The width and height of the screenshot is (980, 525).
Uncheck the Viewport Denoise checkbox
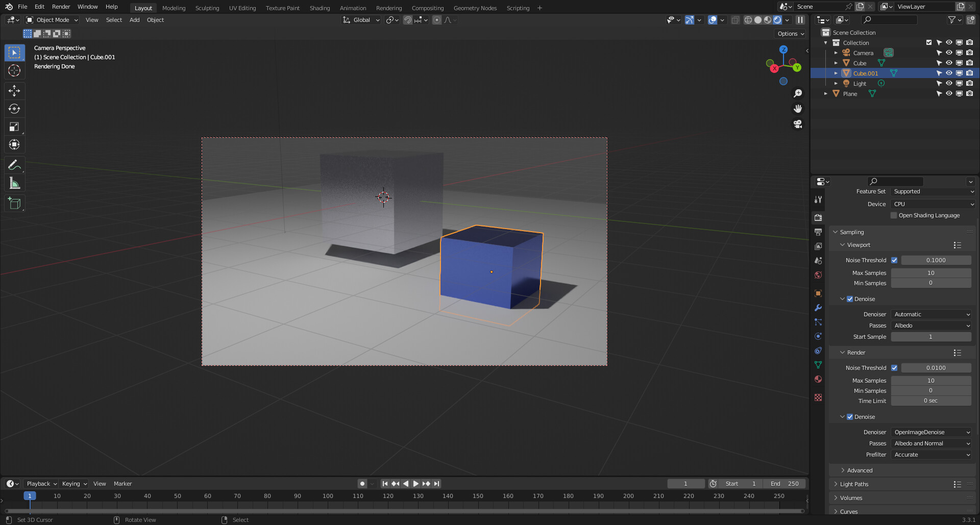click(850, 299)
